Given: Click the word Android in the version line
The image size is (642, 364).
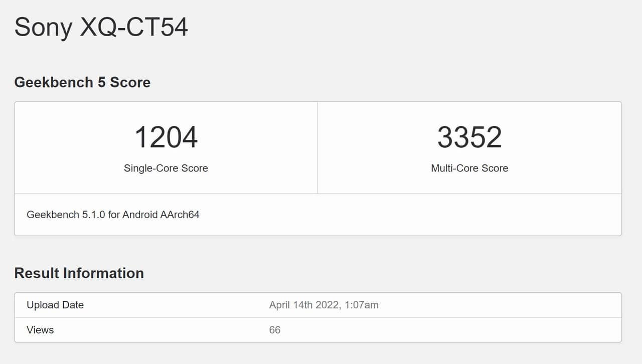Looking at the screenshot, I should click(140, 215).
